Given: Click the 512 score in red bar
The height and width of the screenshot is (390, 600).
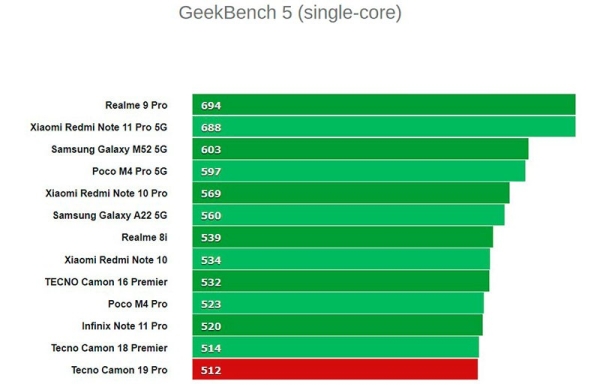Looking at the screenshot, I should [211, 370].
